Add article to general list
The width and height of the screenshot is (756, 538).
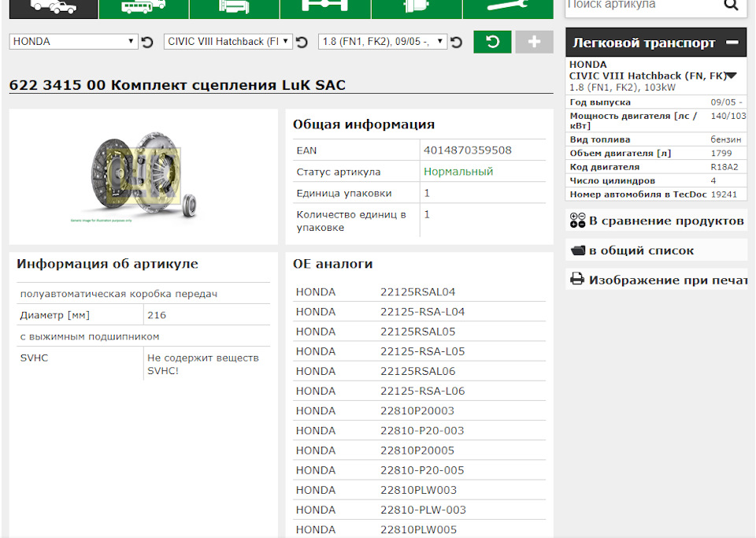[641, 250]
